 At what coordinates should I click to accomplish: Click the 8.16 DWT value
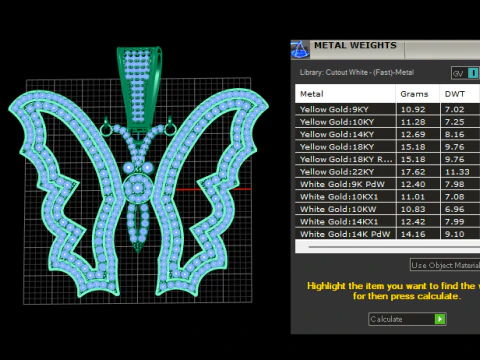455,135
